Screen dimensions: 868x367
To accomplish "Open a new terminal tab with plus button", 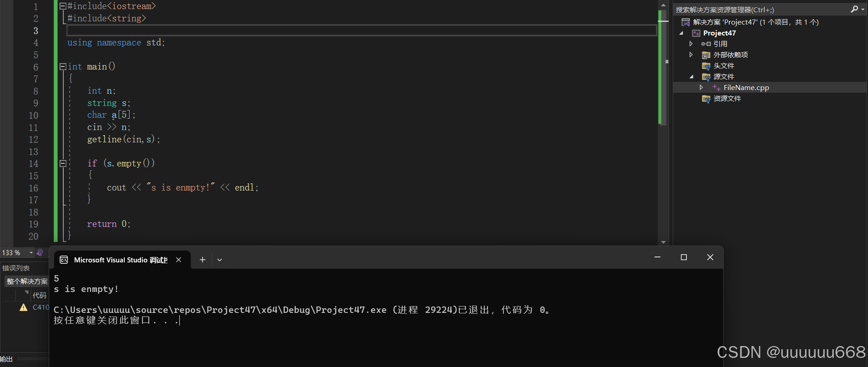I will click(x=203, y=260).
